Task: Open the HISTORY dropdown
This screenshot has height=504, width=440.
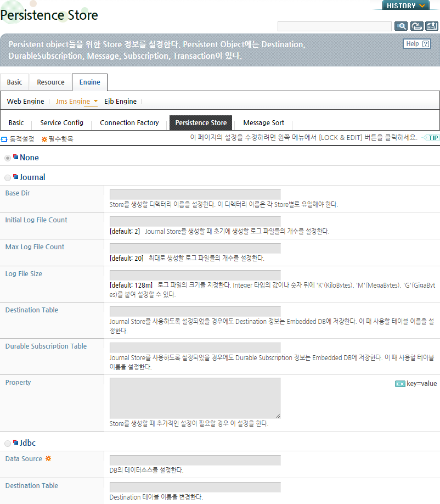Action: [x=405, y=5]
